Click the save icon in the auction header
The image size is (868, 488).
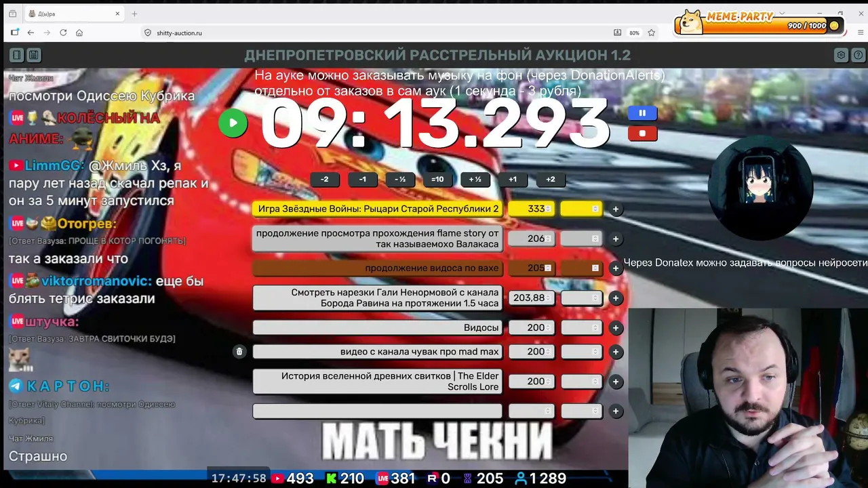point(33,55)
